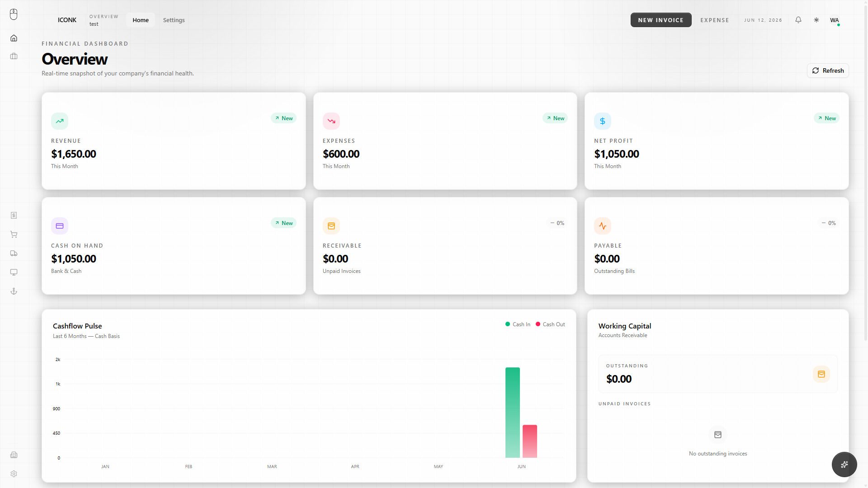Open the monitor sidebar icon
This screenshot has height=488, width=868.
[x=14, y=272]
